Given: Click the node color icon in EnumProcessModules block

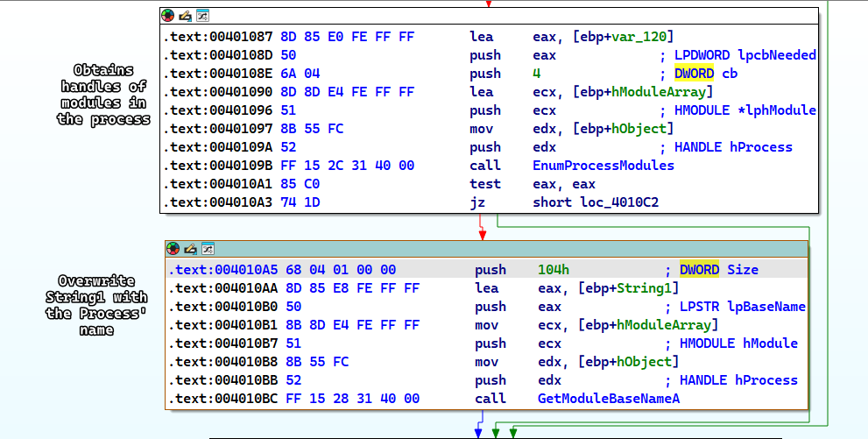Looking at the screenshot, I should tap(168, 16).
